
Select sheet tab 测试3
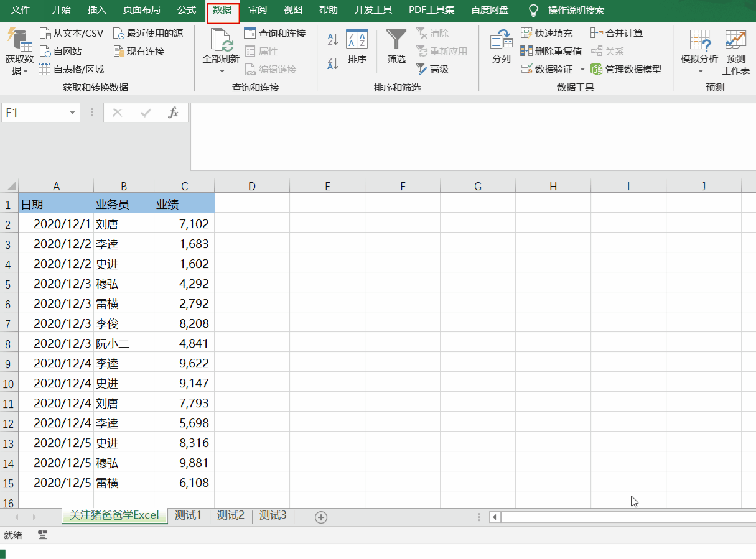273,515
